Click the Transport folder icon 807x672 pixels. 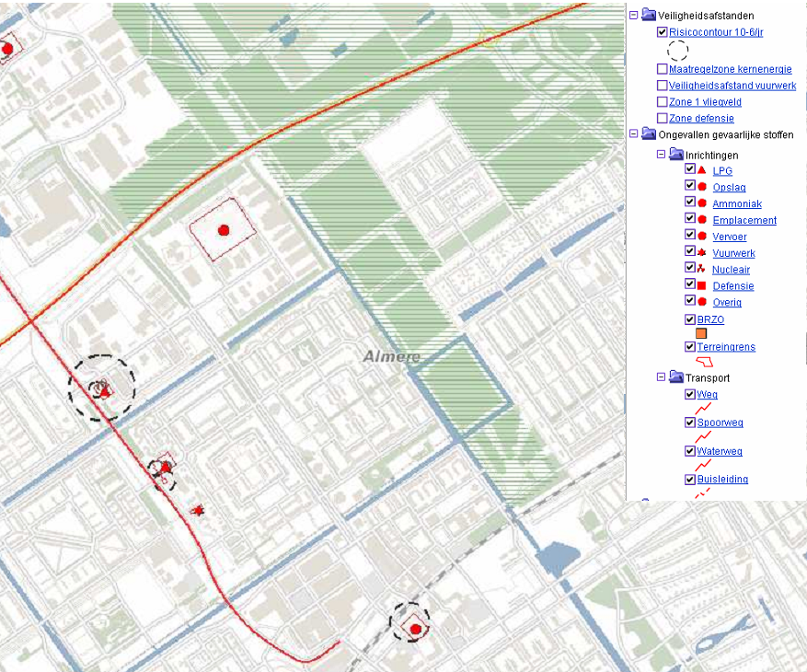pos(675,377)
